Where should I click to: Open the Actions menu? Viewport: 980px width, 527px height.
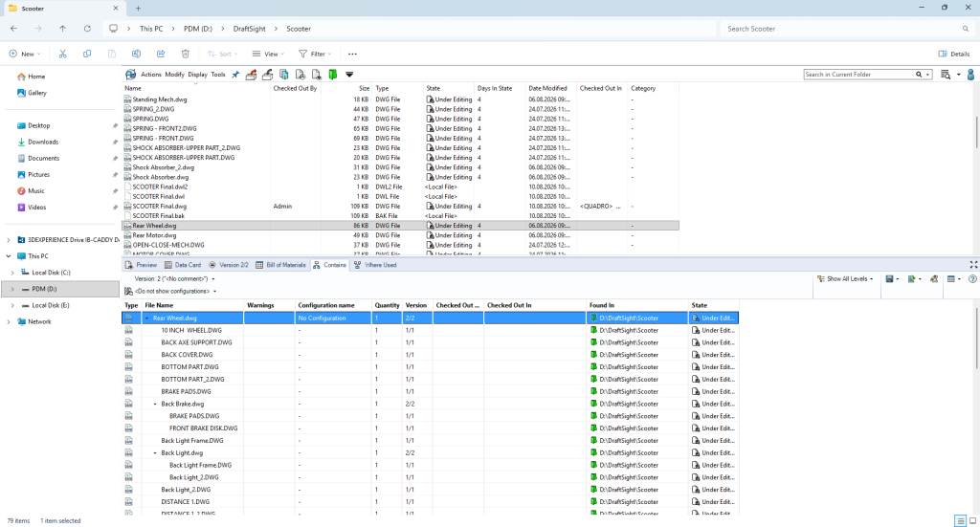tap(150, 75)
